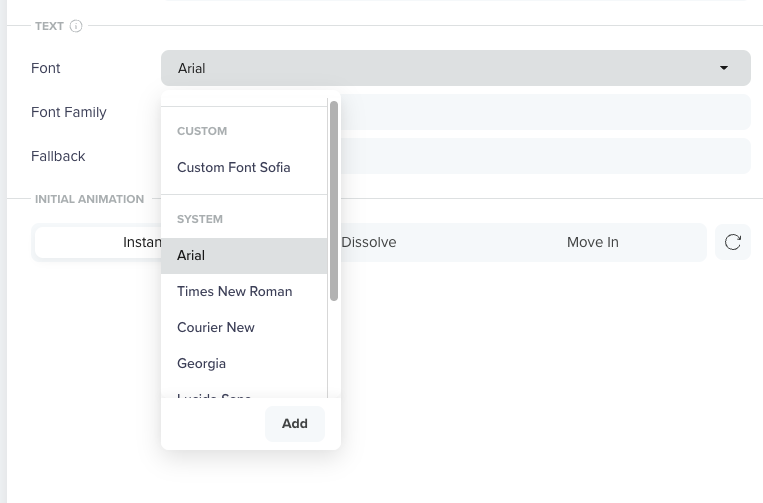Choose Georgia from the system fonts

pos(202,363)
